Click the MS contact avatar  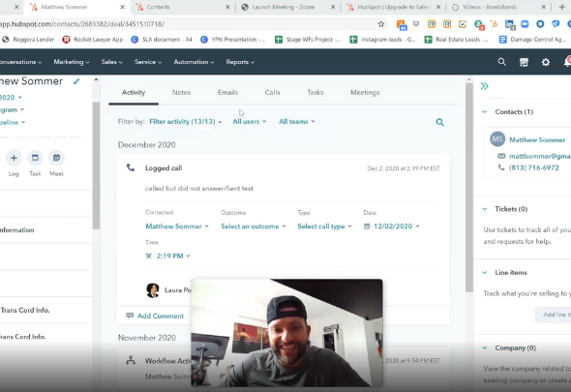pyautogui.click(x=497, y=139)
